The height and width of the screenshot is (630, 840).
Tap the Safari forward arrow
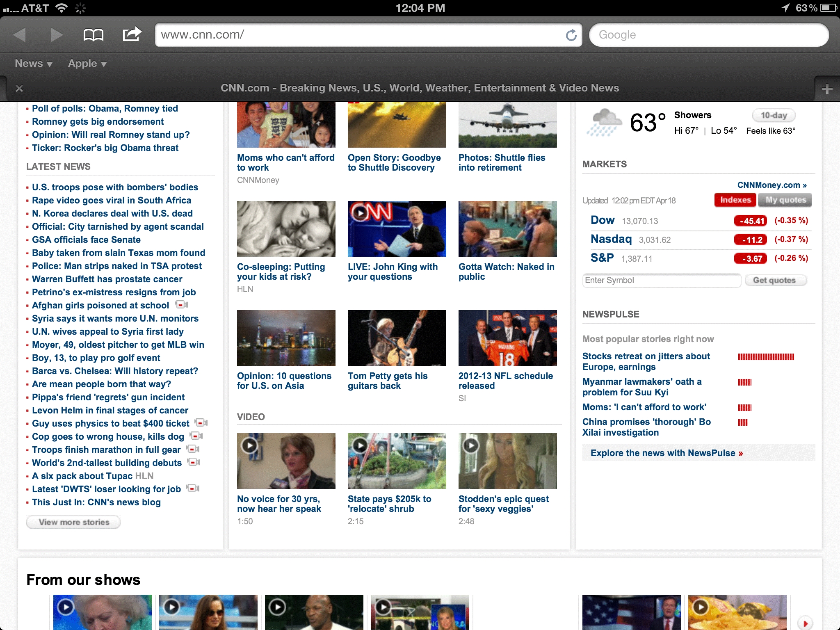(x=56, y=35)
